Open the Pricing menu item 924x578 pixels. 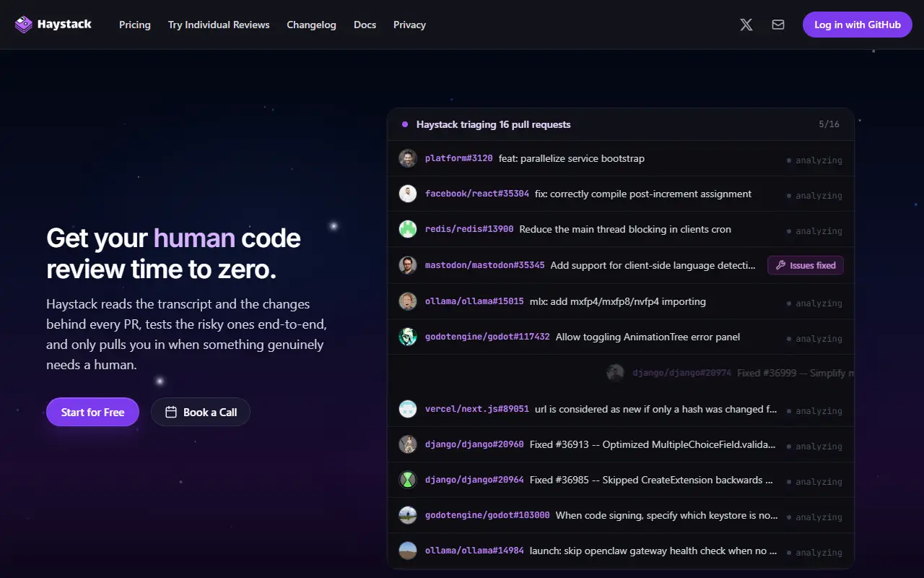[135, 25]
